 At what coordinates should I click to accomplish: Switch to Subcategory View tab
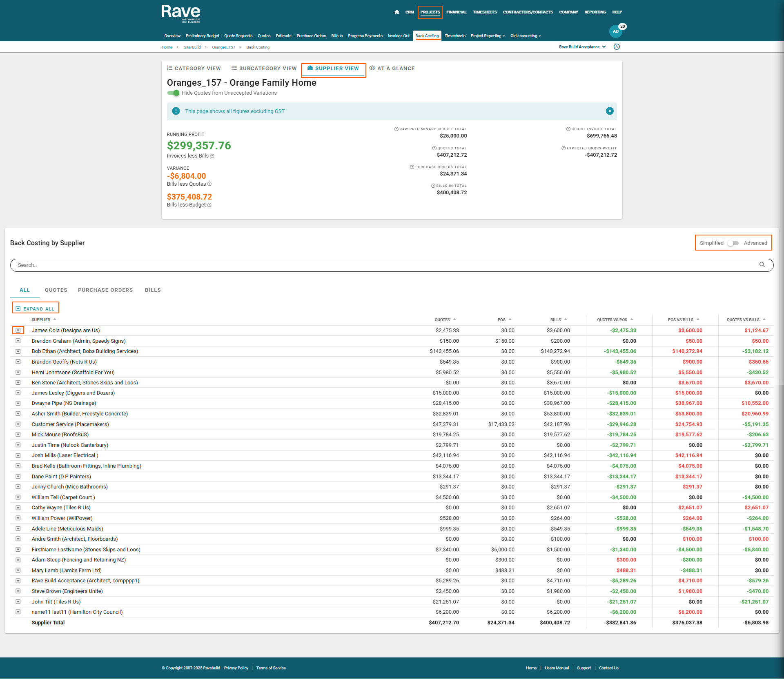(264, 68)
